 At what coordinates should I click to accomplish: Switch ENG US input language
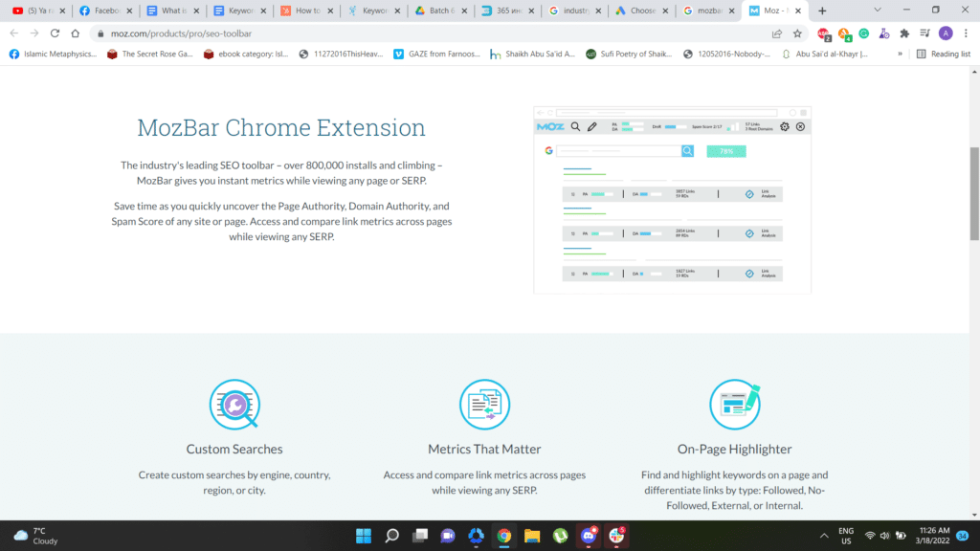point(846,536)
